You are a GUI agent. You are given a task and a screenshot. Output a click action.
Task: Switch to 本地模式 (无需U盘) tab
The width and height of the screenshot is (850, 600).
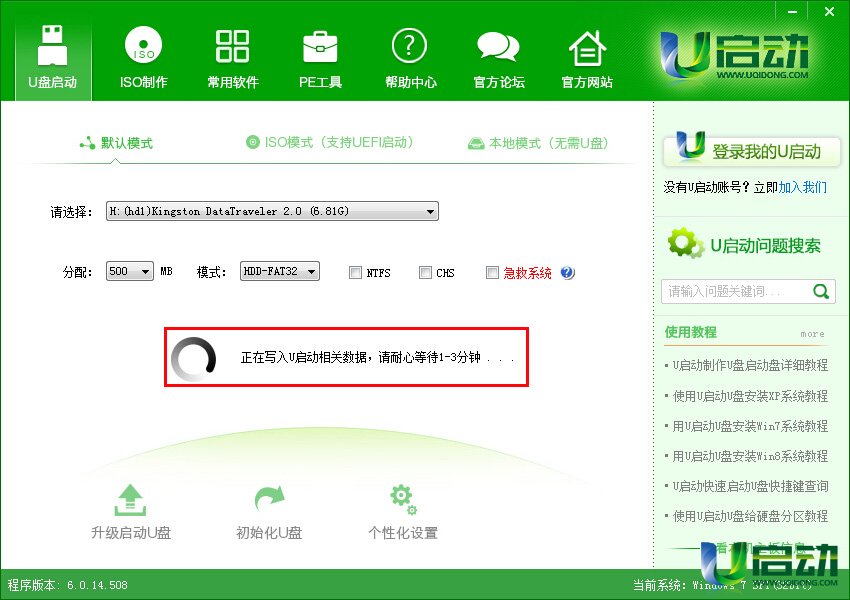click(x=538, y=143)
